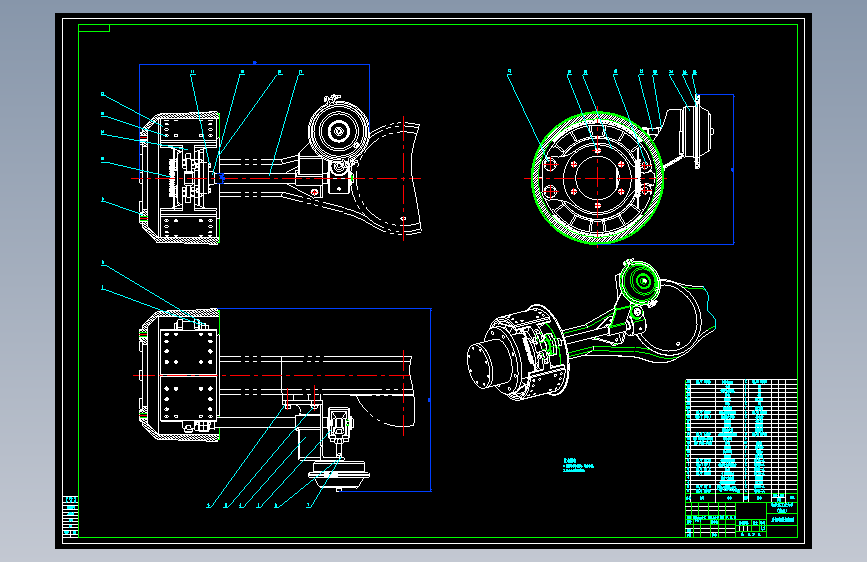The height and width of the screenshot is (562, 867).
Task: Click the cyan technical notes text block
Action: pos(578,465)
